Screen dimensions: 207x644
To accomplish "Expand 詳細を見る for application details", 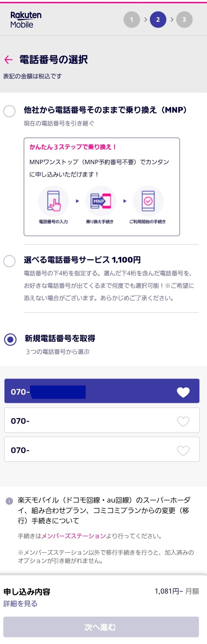I will tap(20, 603).
